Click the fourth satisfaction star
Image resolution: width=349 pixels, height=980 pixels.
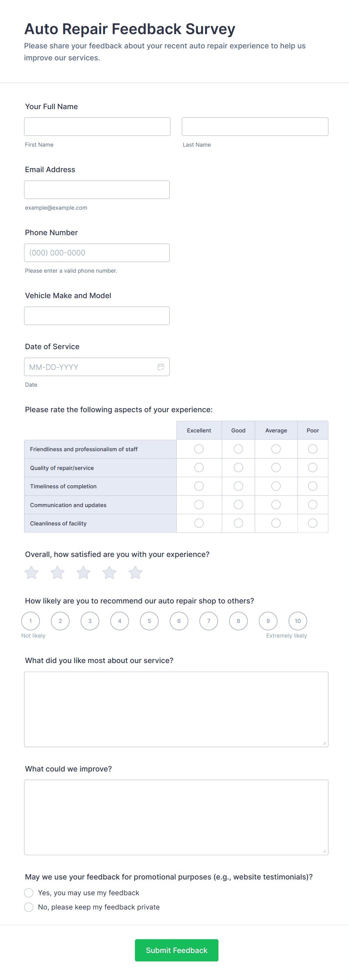[x=109, y=572]
